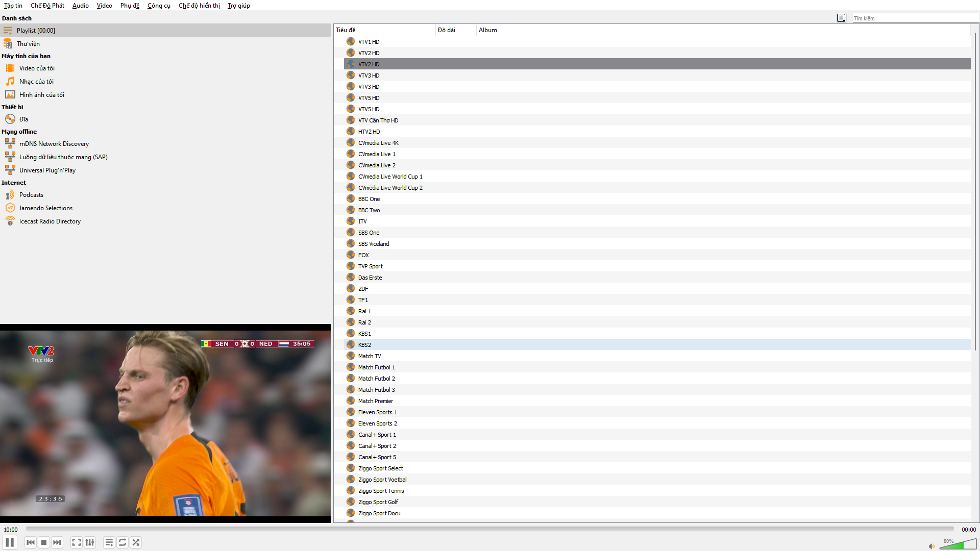Select FOX channel
This screenshot has height=551, width=980.
coord(657,255)
